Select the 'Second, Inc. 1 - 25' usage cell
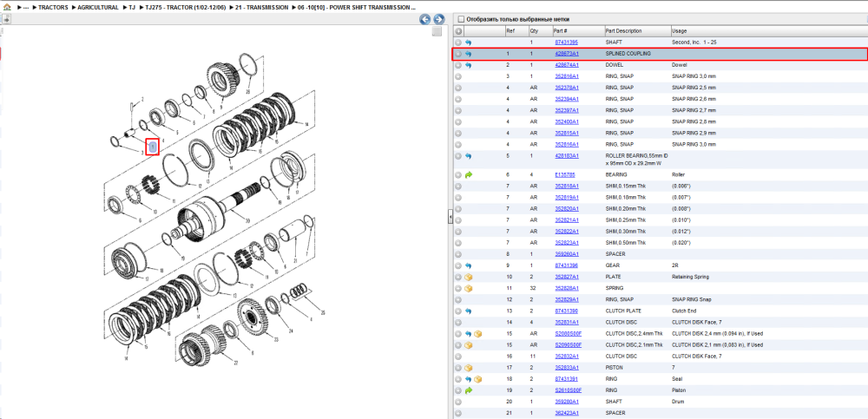The height and width of the screenshot is (419, 868). click(x=694, y=42)
